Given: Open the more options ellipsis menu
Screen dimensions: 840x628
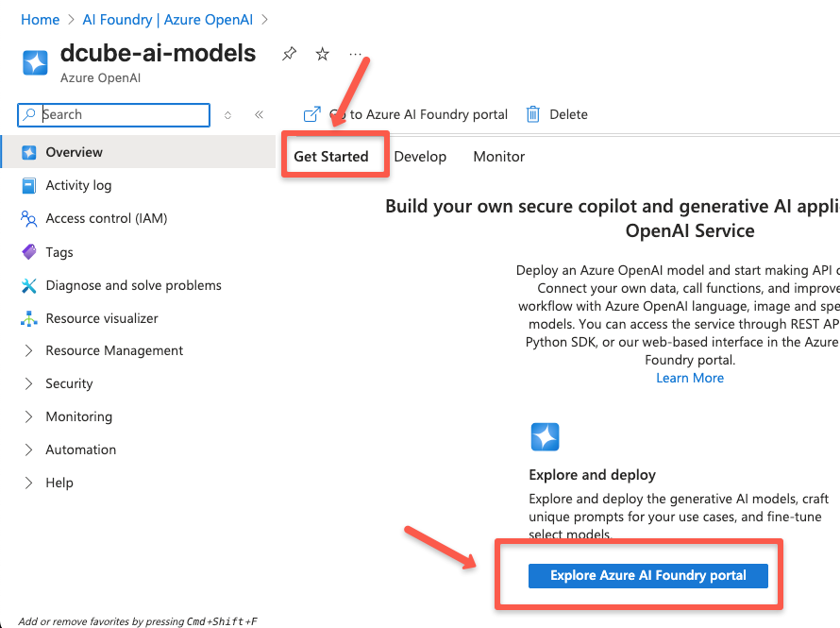Looking at the screenshot, I should [x=355, y=54].
